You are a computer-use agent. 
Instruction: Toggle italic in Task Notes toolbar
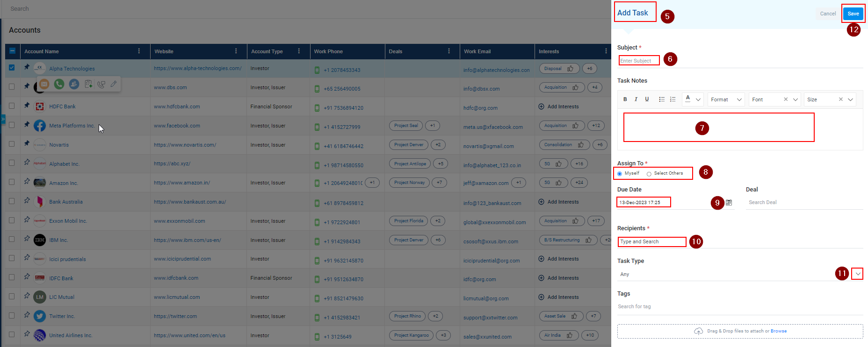[636, 99]
